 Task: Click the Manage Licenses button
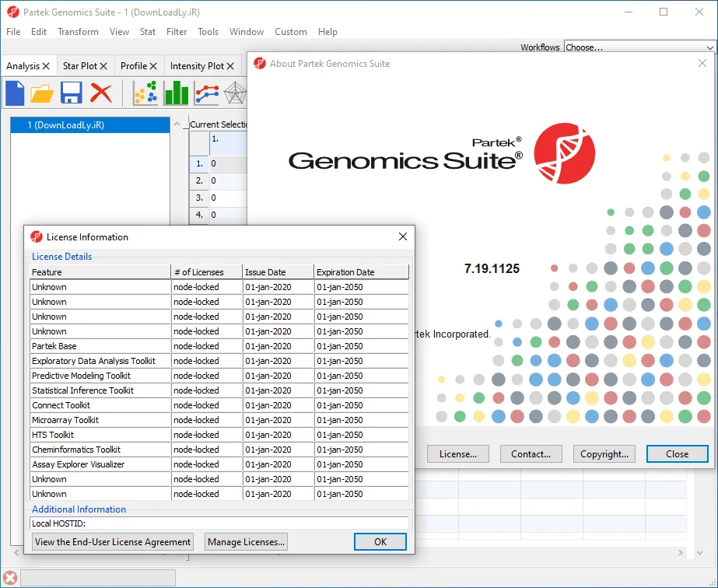coord(246,542)
